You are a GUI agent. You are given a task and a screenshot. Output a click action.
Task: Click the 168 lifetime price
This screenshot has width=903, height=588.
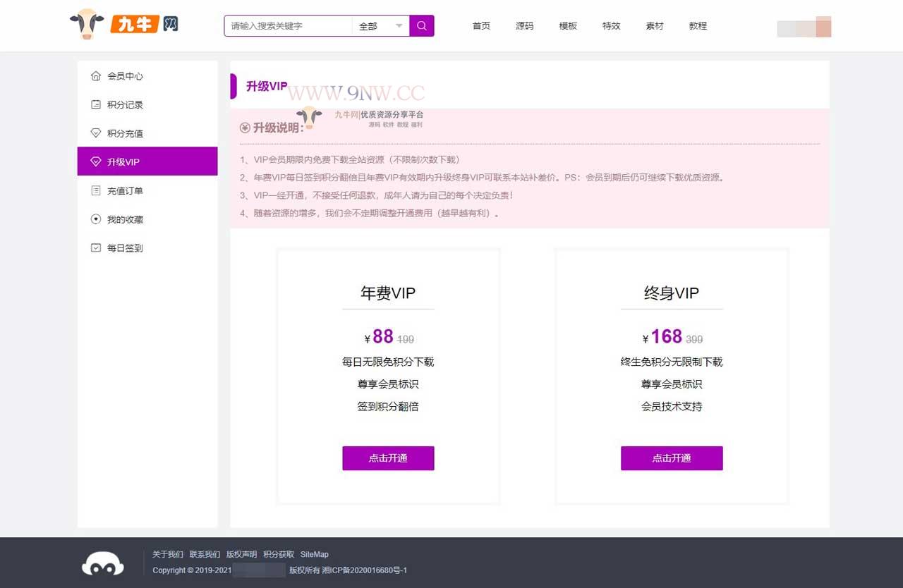tap(667, 336)
